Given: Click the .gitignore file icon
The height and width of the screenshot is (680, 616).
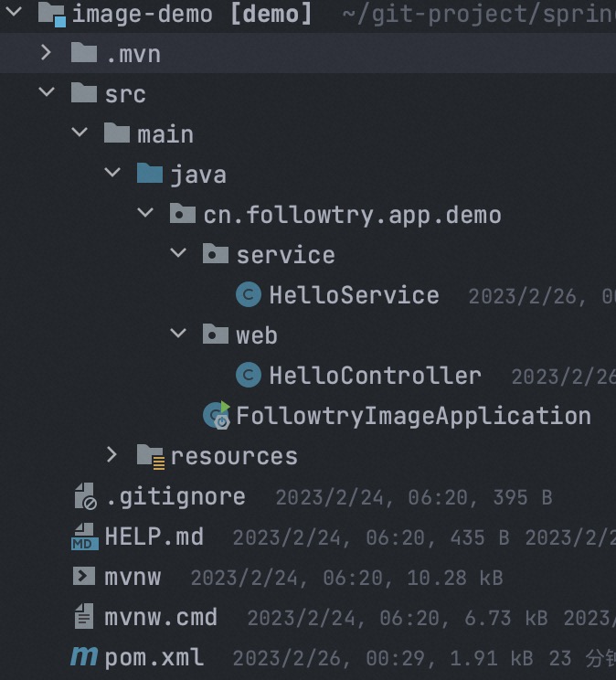Looking at the screenshot, I should click(x=84, y=496).
